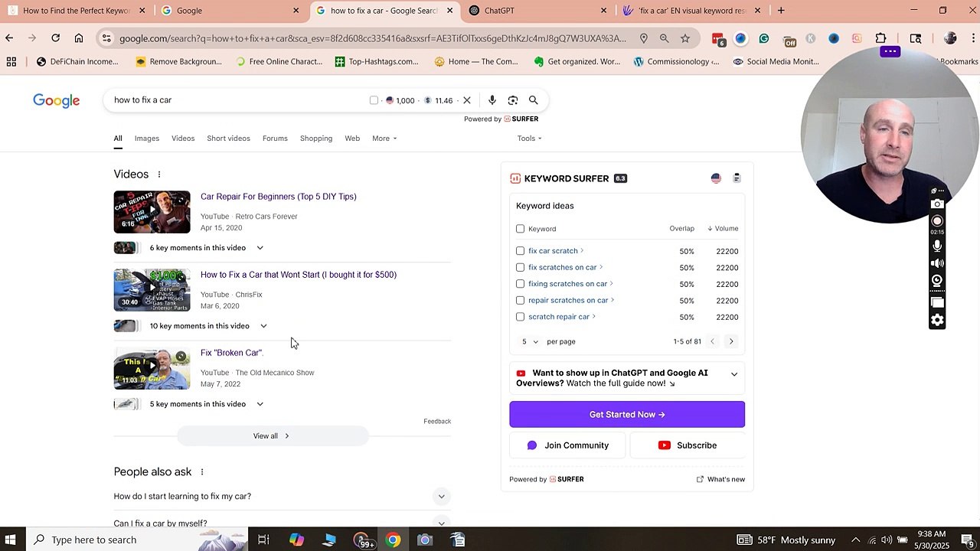Open People also ask options dots
This screenshot has width=980, height=551.
click(202, 472)
